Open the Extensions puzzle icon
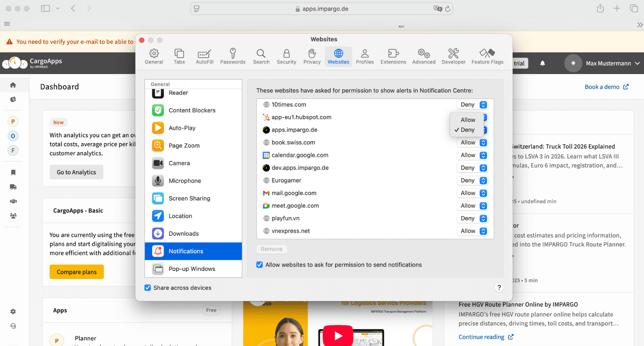Screen dimensions: 644x346 coord(393,56)
